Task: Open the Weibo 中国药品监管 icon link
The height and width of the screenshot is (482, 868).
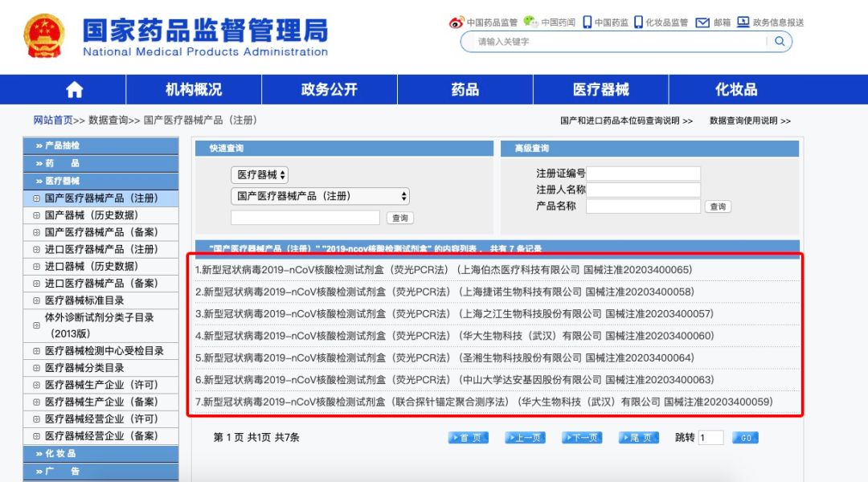Action: tap(483, 22)
